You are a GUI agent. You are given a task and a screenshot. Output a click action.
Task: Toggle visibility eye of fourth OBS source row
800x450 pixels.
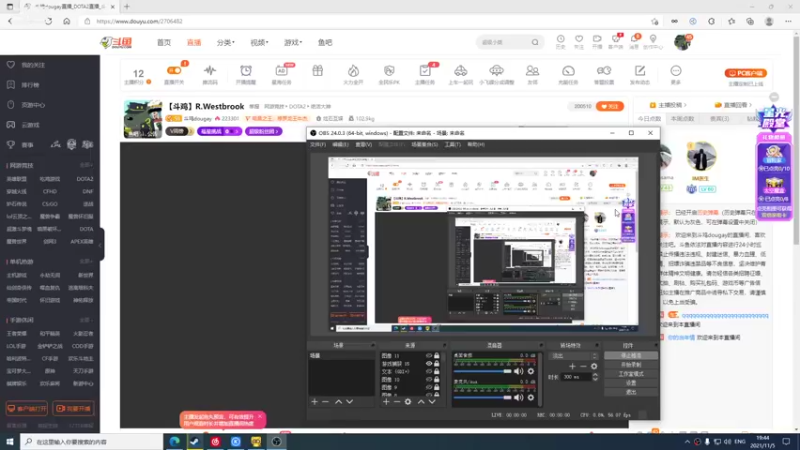(429, 380)
